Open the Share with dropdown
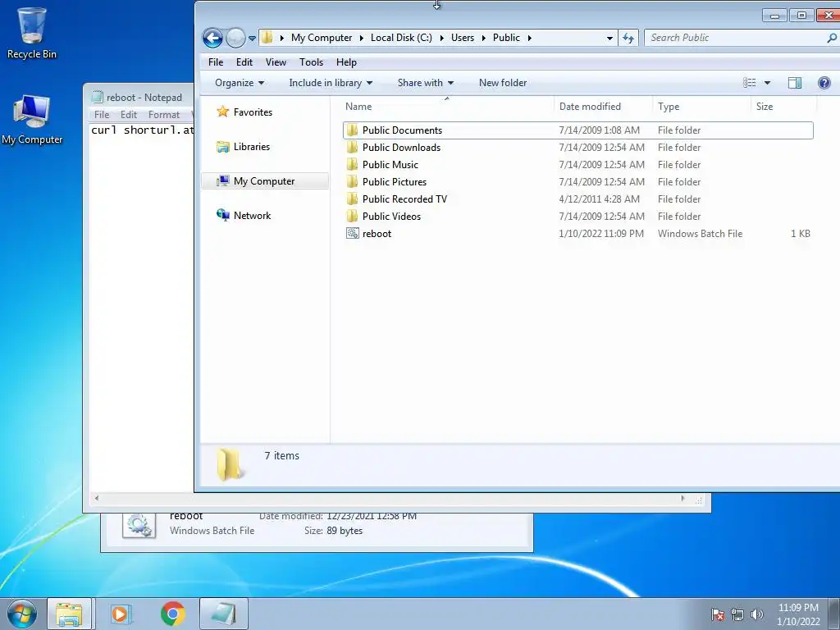Screen dimensions: 840x630 [426, 83]
